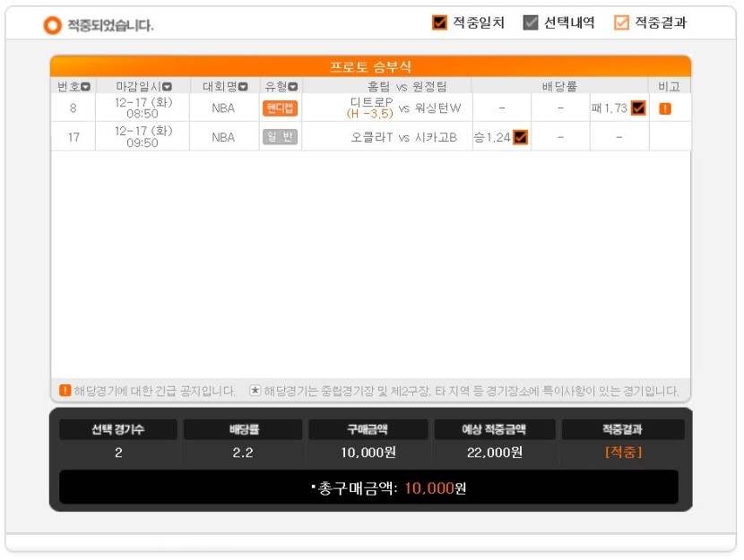Viewport: 744px width, 560px height.
Task: Select the 오클라T vs 시카고B match row
Action: 370,137
